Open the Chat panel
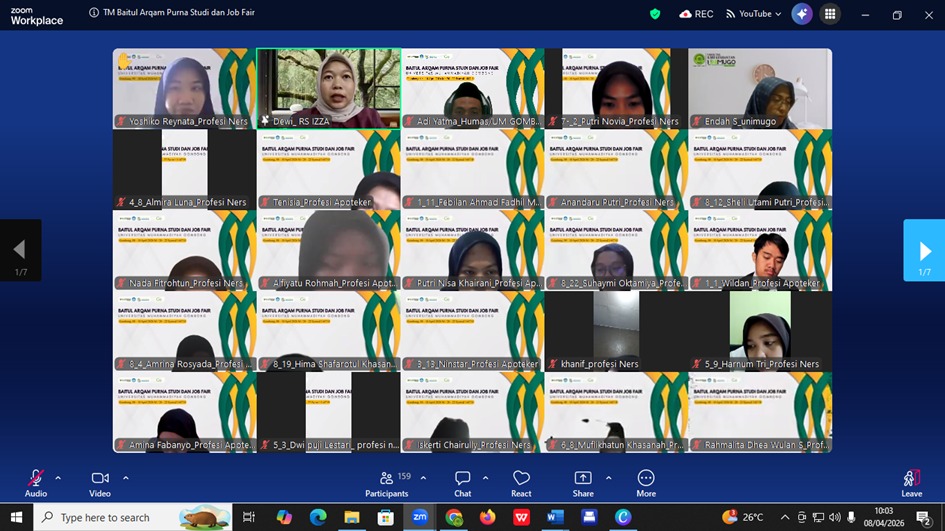This screenshot has height=531, width=945. [462, 483]
